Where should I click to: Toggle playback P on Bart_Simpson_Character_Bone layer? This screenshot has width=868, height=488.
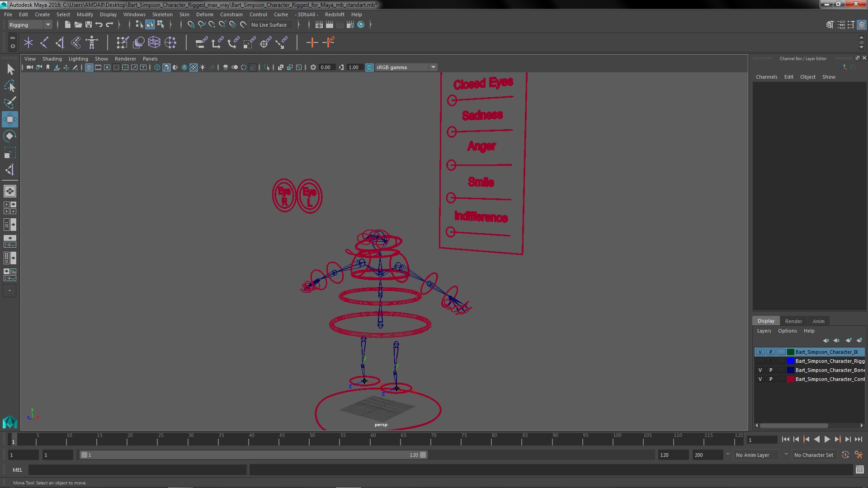click(x=771, y=370)
